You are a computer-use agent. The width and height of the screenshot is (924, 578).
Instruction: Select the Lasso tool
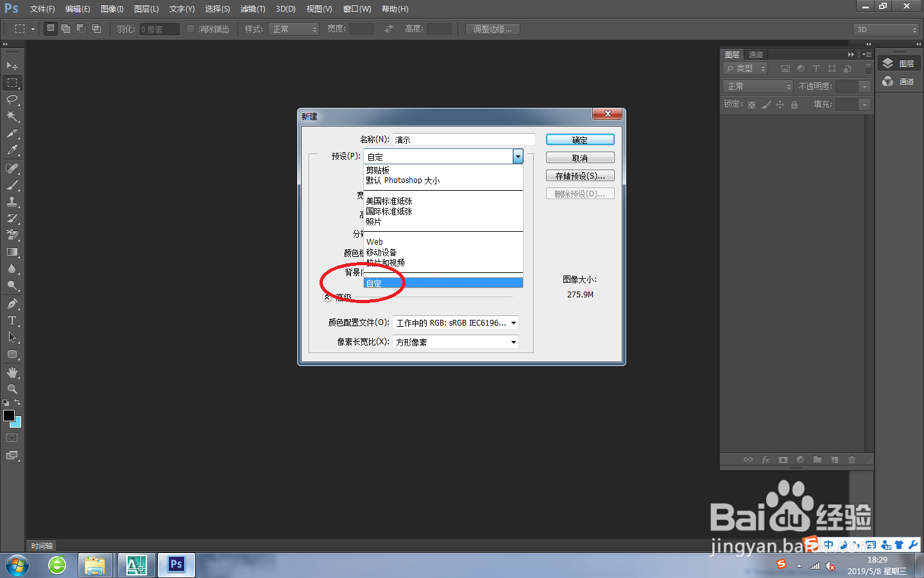[x=12, y=100]
